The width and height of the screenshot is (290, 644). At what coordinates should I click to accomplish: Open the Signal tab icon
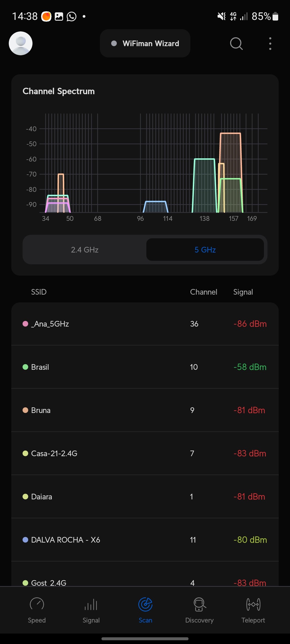pos(91,605)
